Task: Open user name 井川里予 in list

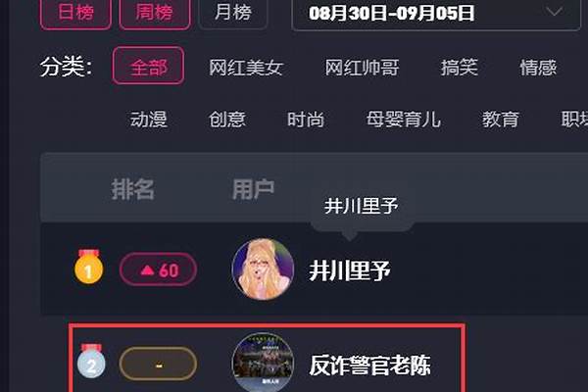Action: point(350,270)
